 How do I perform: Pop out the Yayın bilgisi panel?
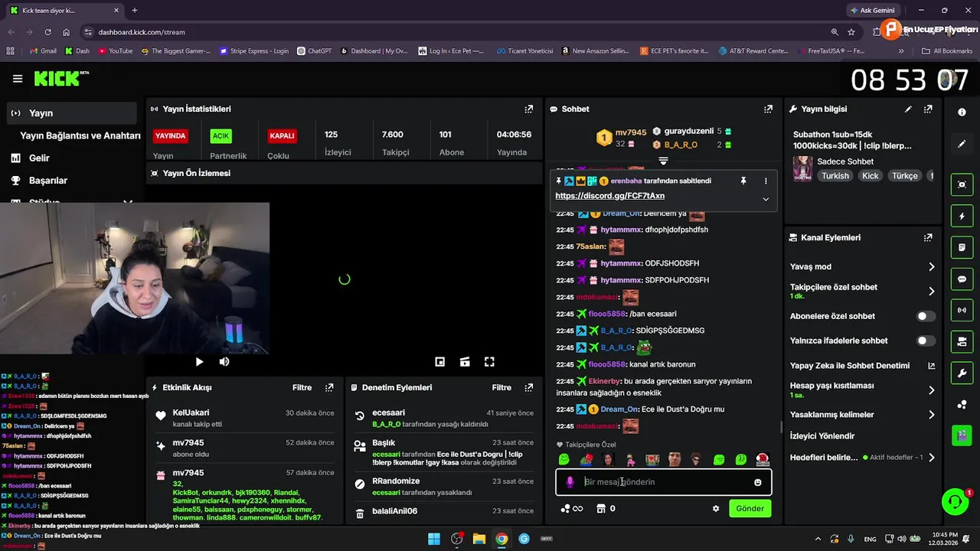(928, 109)
